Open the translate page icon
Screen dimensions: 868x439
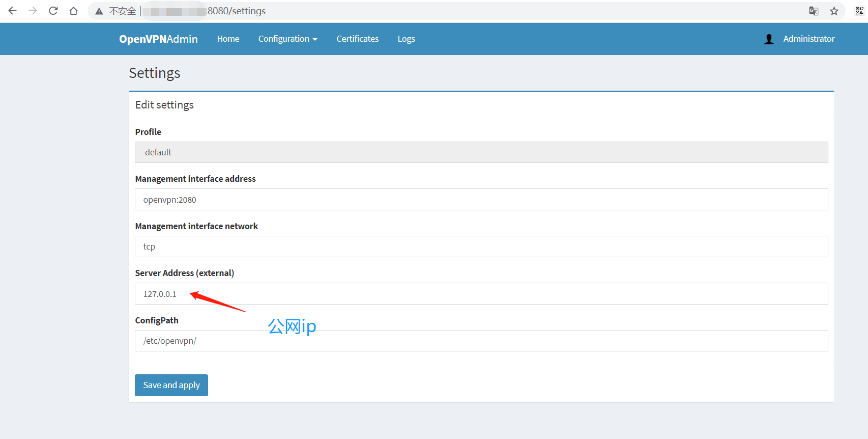(814, 11)
